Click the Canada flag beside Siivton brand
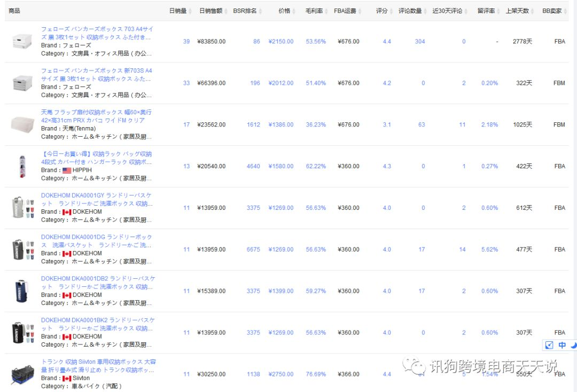This screenshot has height=392, width=577. tap(67, 379)
